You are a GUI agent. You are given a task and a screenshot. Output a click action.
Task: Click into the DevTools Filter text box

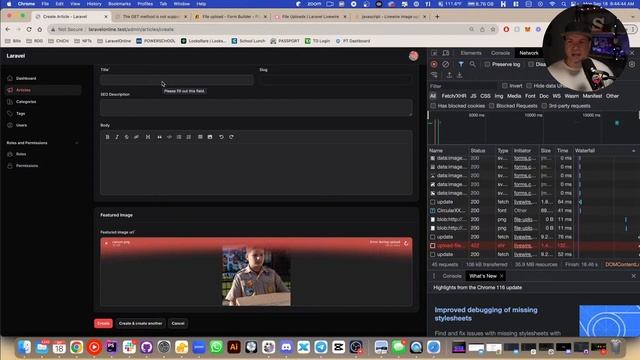coord(463,86)
